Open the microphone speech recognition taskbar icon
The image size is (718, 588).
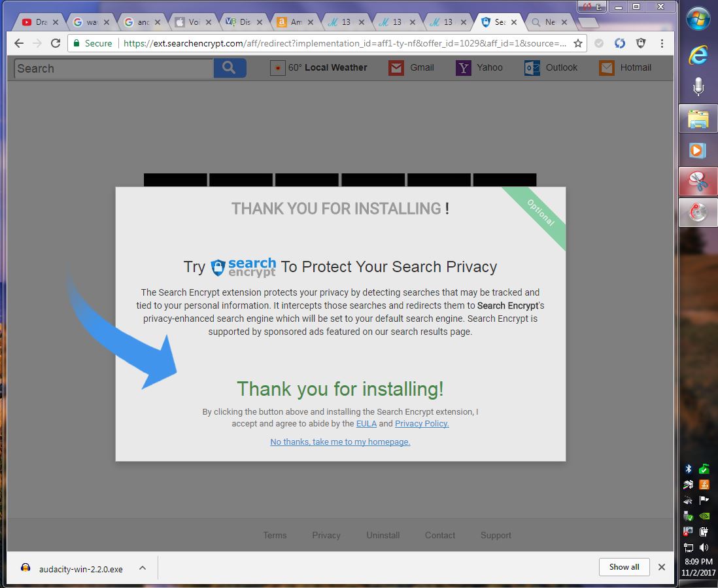point(698,86)
